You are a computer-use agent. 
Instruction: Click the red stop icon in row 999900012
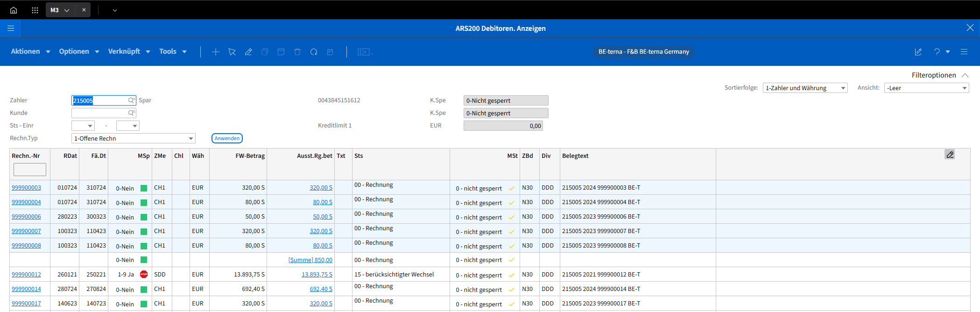coord(144,275)
